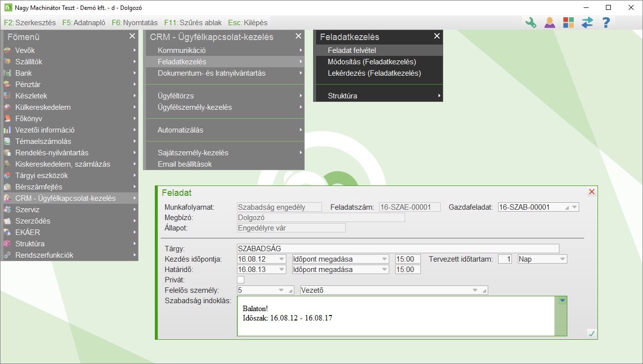Click the blue swap arrows icon

587,23
